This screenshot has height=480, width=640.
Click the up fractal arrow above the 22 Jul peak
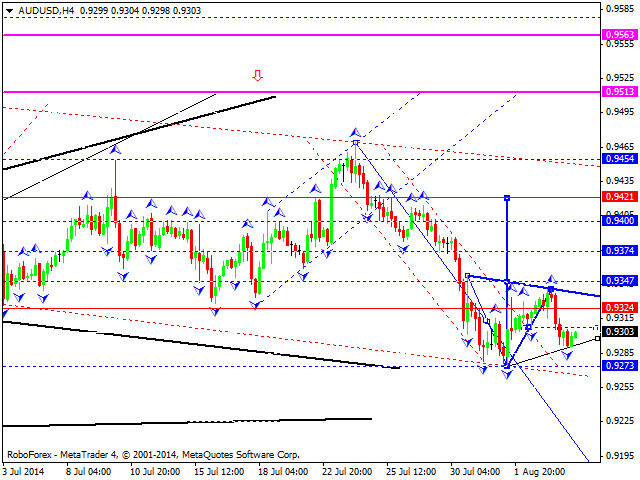point(356,132)
